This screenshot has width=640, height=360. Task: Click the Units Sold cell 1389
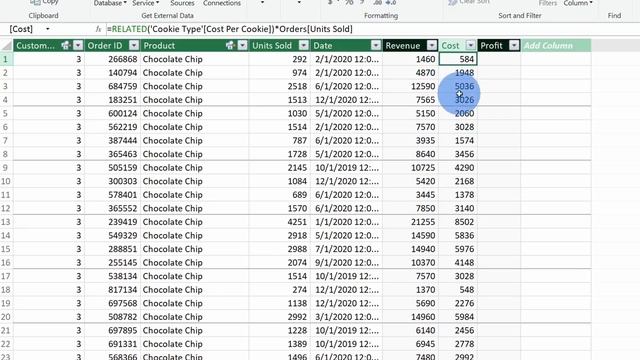[x=279, y=344]
